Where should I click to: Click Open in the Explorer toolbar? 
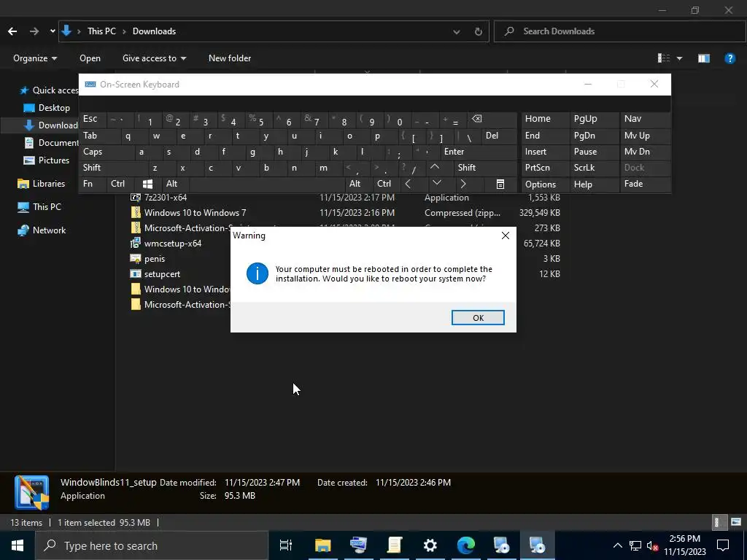(90, 58)
